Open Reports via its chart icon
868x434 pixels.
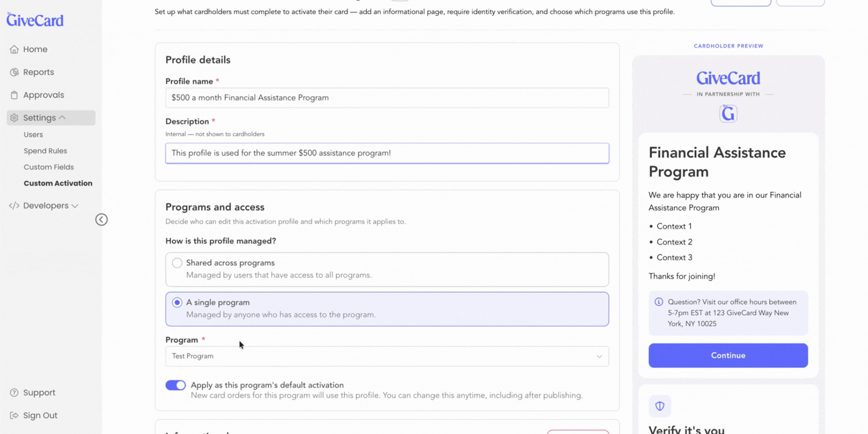(x=14, y=72)
